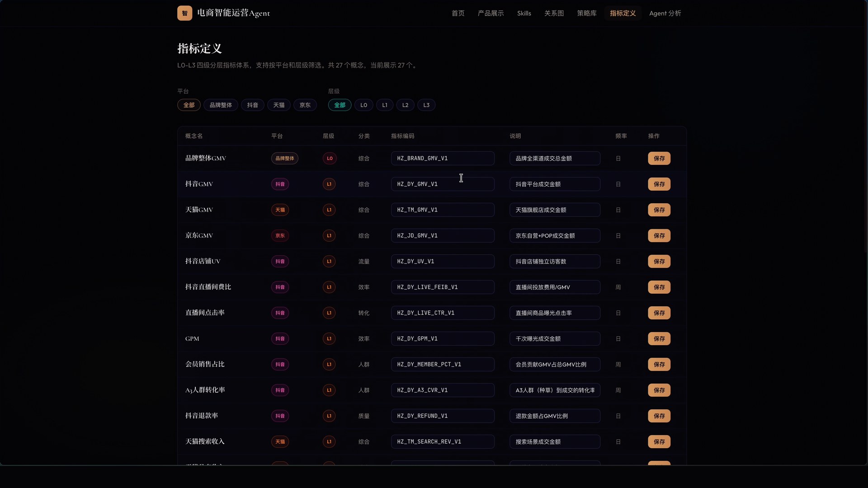Click the 抖音 badge on 会员销售占比 row

280,364
